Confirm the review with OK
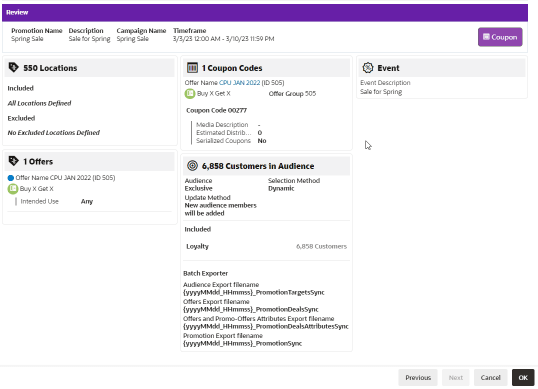 (x=523, y=377)
